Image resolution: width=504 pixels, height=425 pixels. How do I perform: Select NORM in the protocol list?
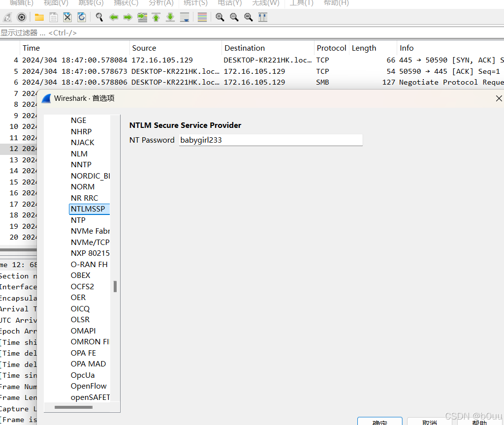83,187
